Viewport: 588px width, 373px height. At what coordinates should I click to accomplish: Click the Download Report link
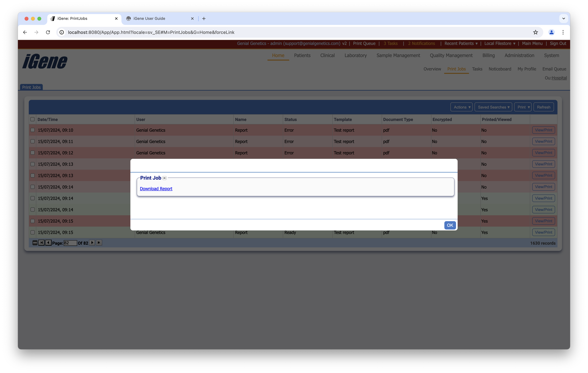pyautogui.click(x=156, y=189)
